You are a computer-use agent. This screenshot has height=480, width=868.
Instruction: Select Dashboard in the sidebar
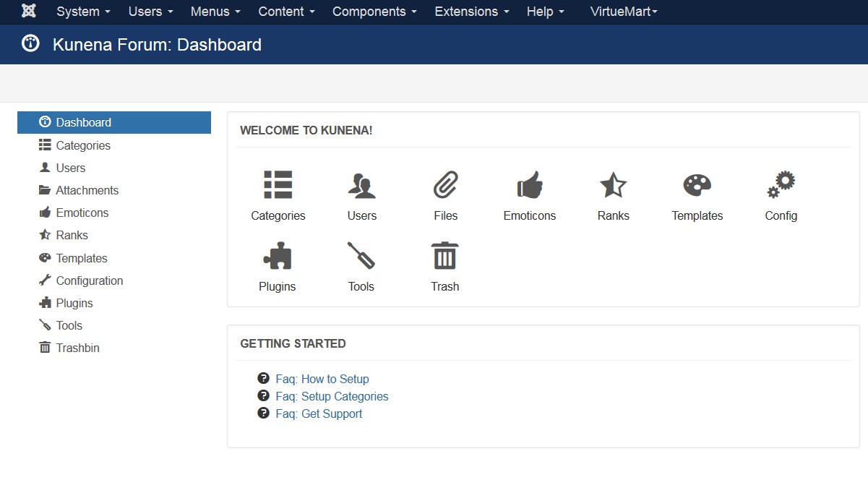pyautogui.click(x=114, y=122)
